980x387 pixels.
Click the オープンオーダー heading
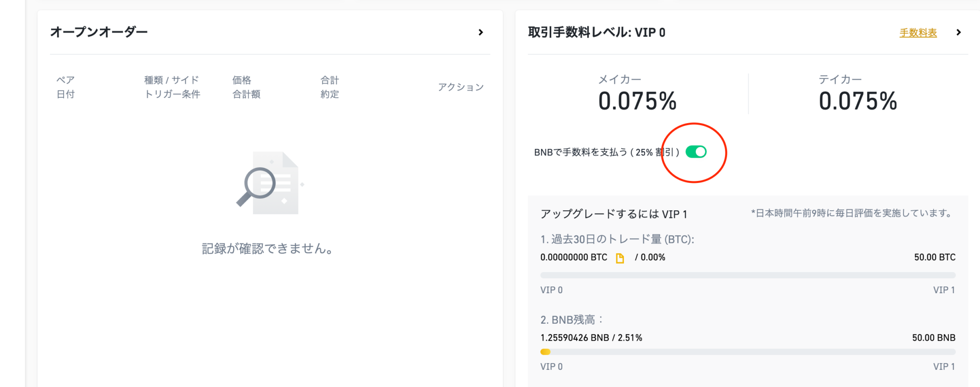[x=99, y=32]
